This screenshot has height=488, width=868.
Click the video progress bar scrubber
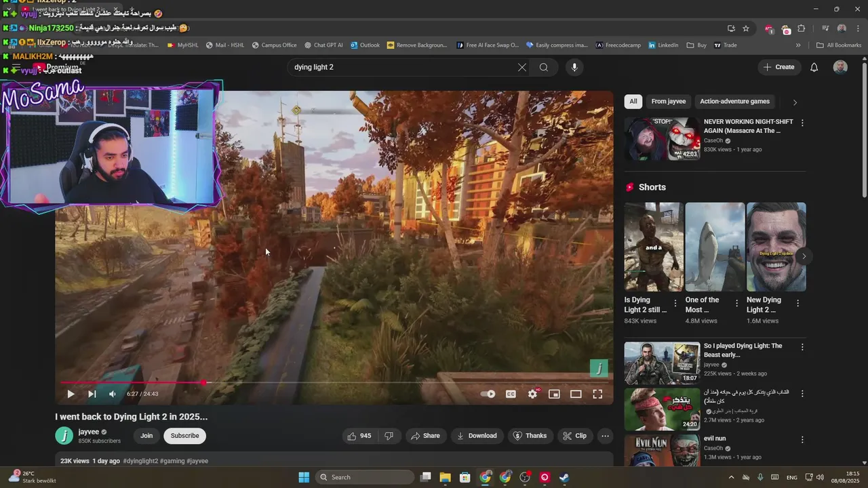203,382
